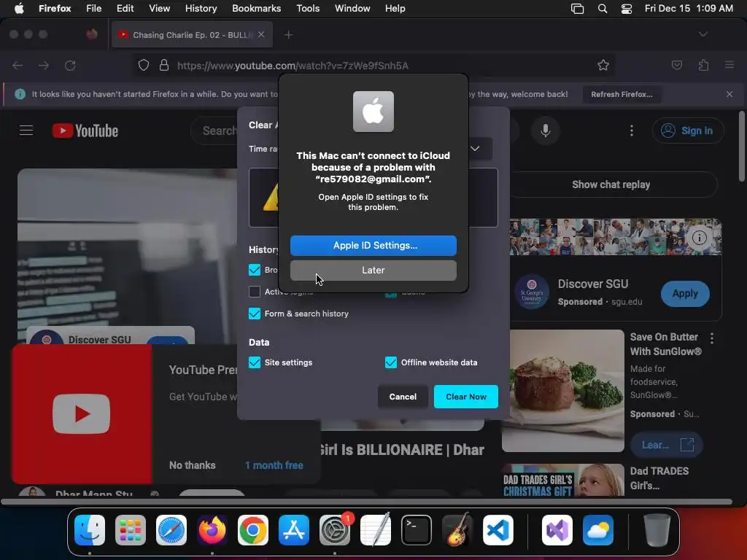
Task: Open YouTube settings three-dot menu
Action: click(632, 131)
